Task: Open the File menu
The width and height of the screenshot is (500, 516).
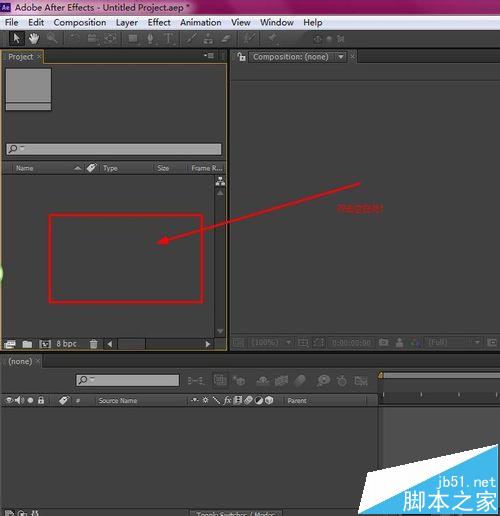Action: tap(12, 22)
